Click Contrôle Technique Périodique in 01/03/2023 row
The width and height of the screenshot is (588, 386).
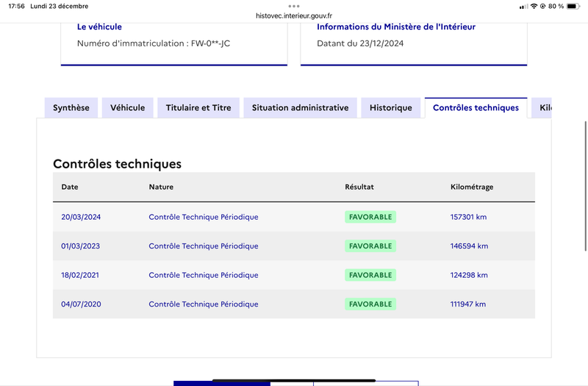coord(204,246)
